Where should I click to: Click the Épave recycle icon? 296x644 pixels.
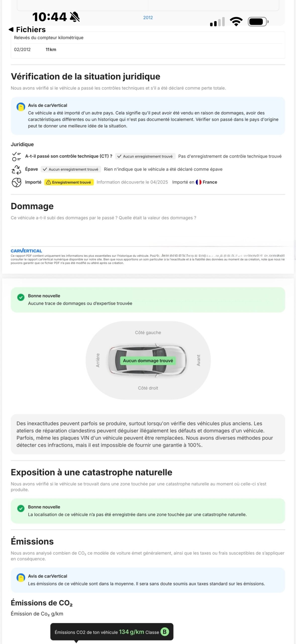[16, 169]
